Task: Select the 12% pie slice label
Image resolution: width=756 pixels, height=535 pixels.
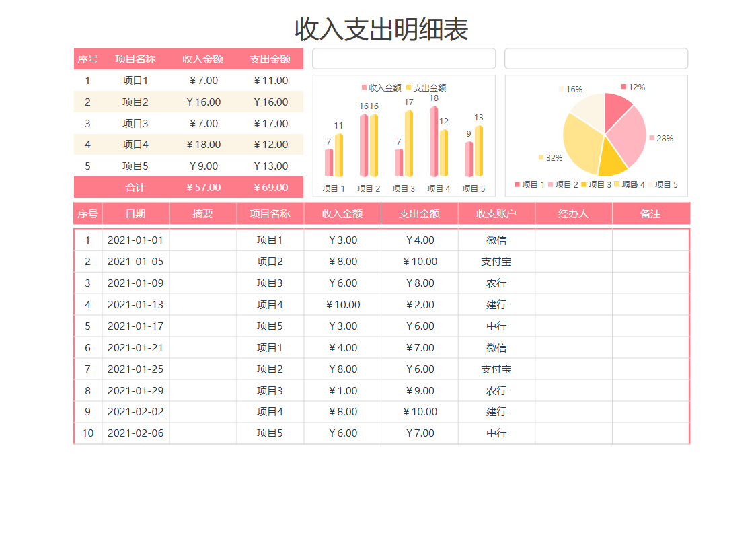Action: [633, 87]
